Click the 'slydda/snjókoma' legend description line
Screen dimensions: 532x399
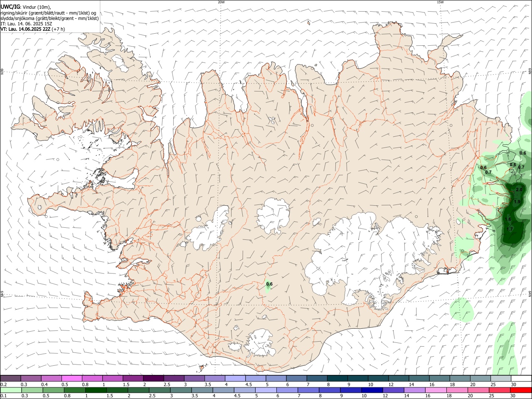point(49,18)
